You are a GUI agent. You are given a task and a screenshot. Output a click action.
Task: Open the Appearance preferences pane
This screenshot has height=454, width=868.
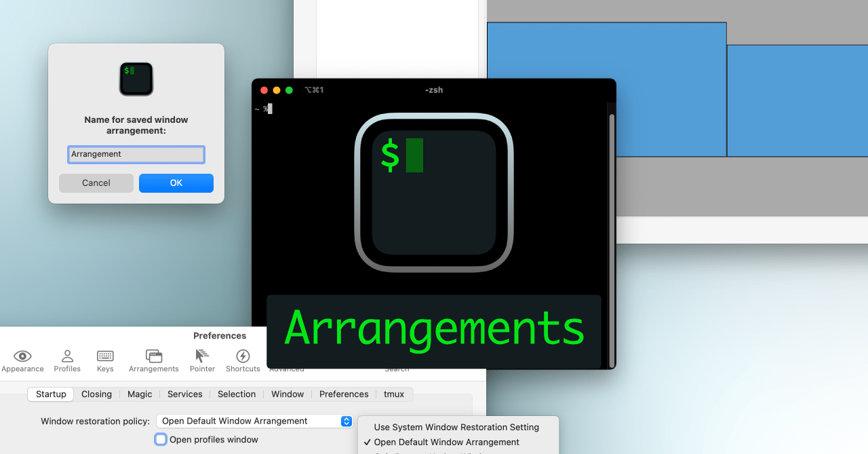point(22,360)
